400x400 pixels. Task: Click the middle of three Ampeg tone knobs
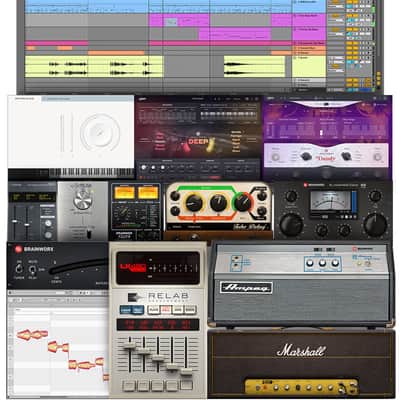(322, 263)
